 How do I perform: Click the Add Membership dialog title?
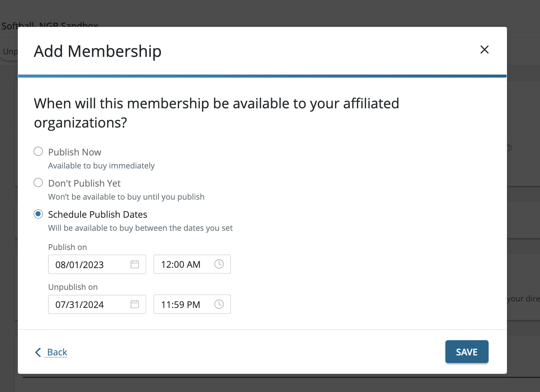point(97,51)
